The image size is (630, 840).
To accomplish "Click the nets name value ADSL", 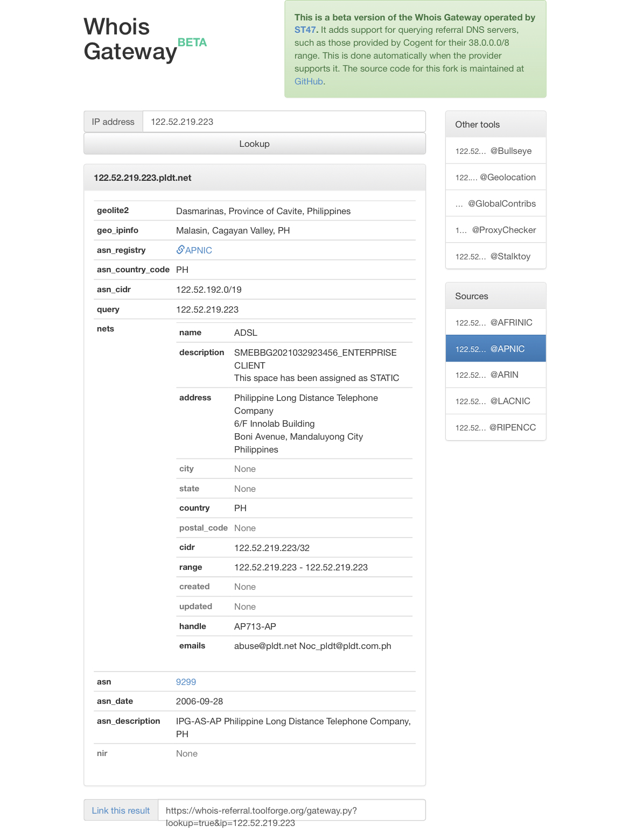I will 246,333.
